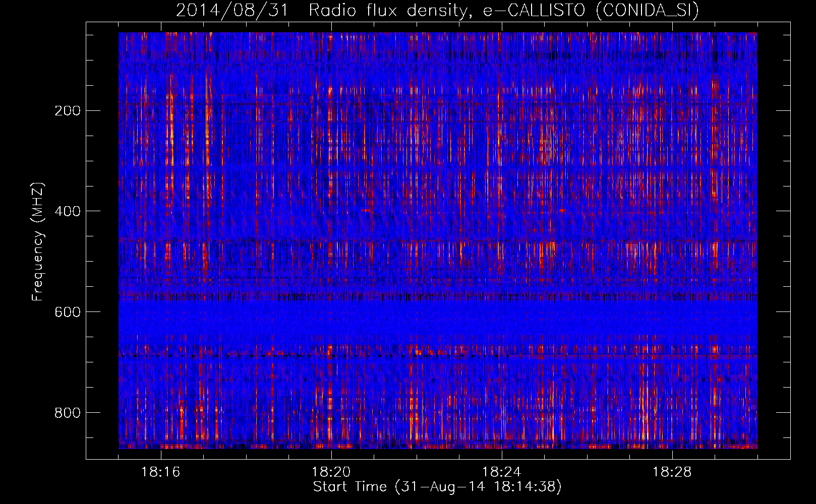Select the 'Start Time (31-Aug-14 18:14:38)' axis label

click(437, 487)
